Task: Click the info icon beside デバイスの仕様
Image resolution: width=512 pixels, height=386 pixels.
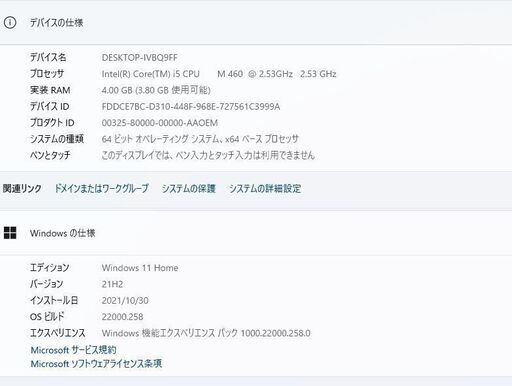Action: [10, 23]
